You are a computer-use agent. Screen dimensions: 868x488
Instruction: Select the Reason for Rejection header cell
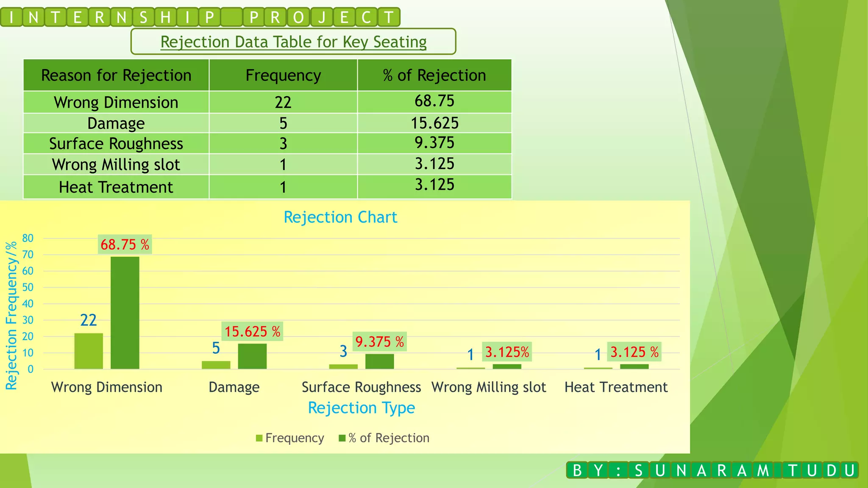coord(116,75)
